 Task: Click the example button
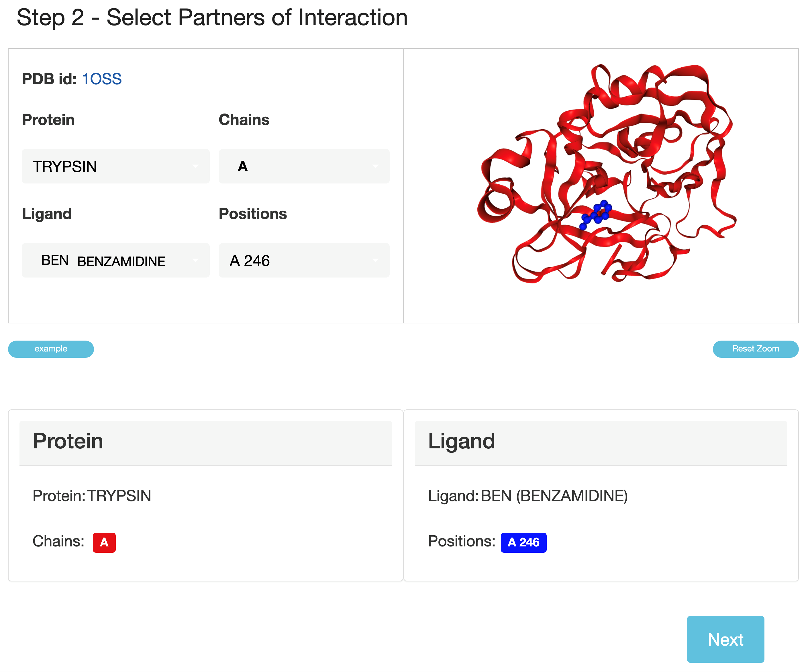click(51, 349)
